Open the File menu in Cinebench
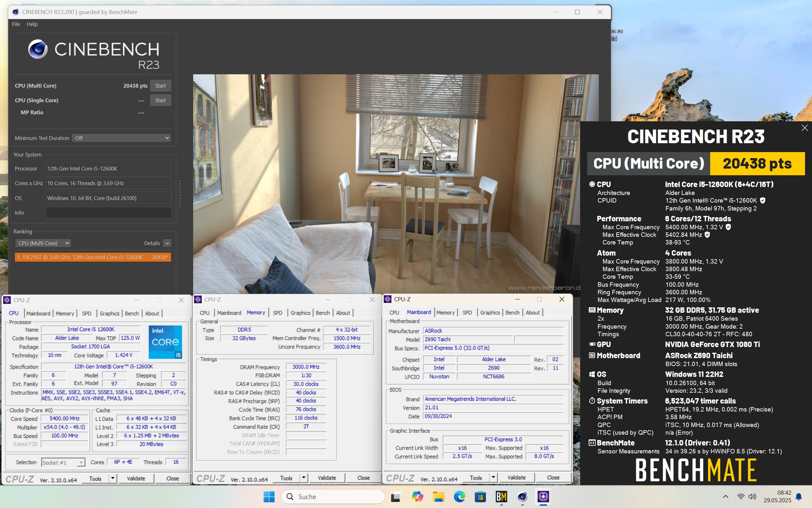812x508 pixels. [x=16, y=24]
